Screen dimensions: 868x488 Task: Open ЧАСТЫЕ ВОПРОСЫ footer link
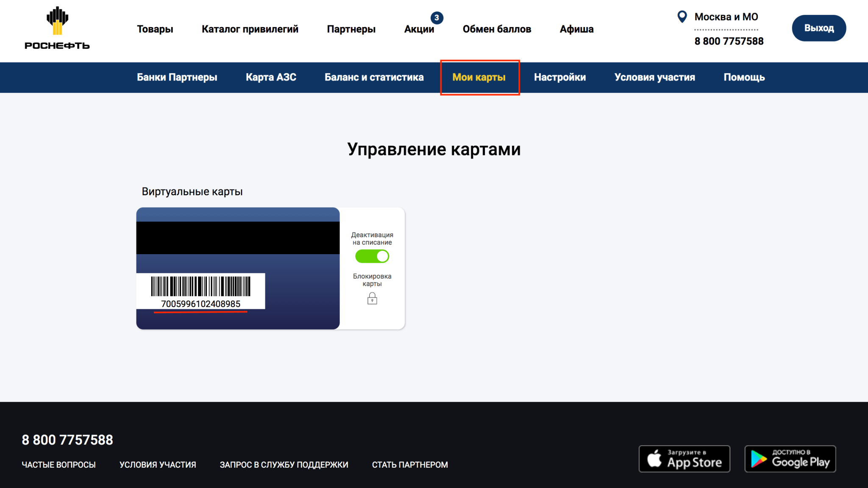[59, 465]
